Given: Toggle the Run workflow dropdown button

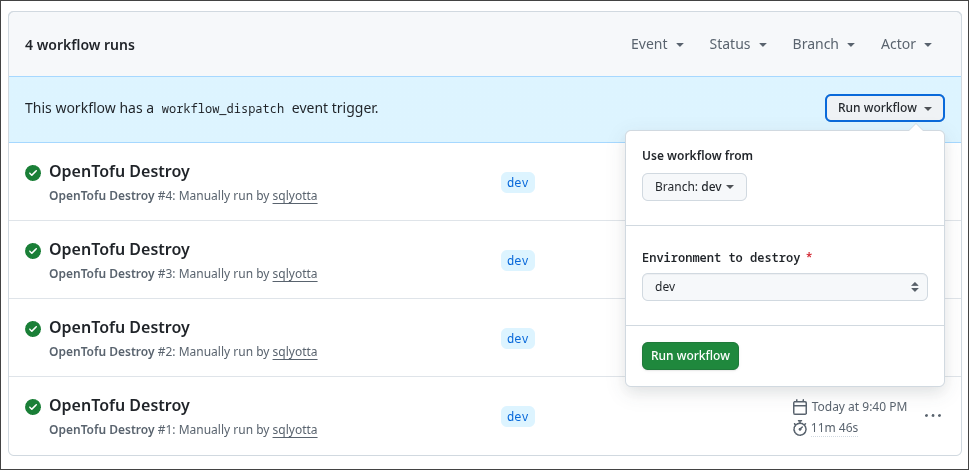Looking at the screenshot, I should (x=884, y=108).
